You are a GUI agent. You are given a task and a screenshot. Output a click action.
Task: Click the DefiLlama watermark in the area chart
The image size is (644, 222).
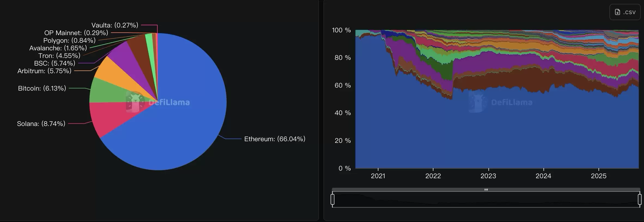click(x=501, y=102)
